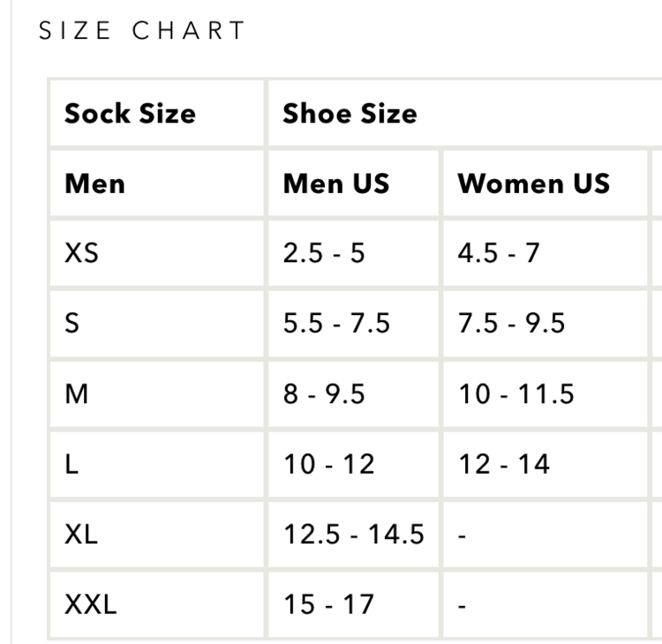
Task: Click the 12 - 14 women's shoe cell
Action: (503, 463)
